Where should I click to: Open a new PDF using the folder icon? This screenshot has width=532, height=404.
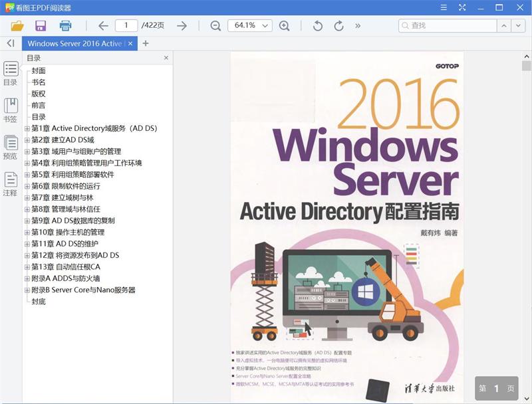[18, 25]
